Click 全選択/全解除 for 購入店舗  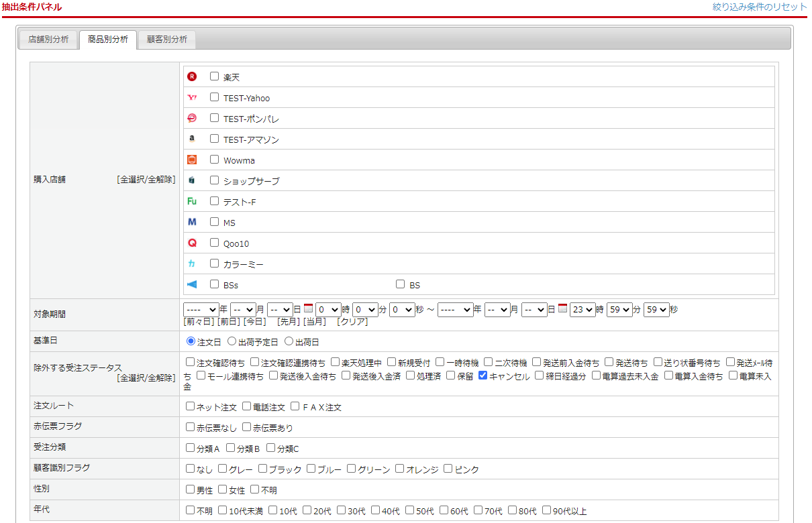(146, 180)
